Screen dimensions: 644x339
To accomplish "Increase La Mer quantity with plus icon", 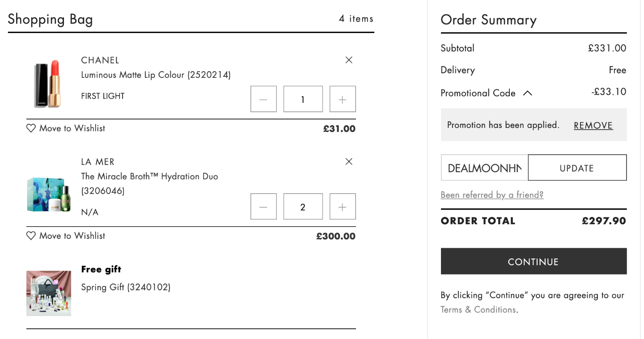I will 343,207.
